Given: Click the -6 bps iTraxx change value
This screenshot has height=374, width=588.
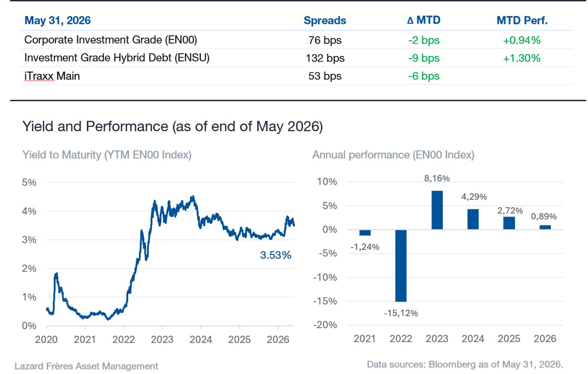Looking at the screenshot, I should (x=424, y=76).
